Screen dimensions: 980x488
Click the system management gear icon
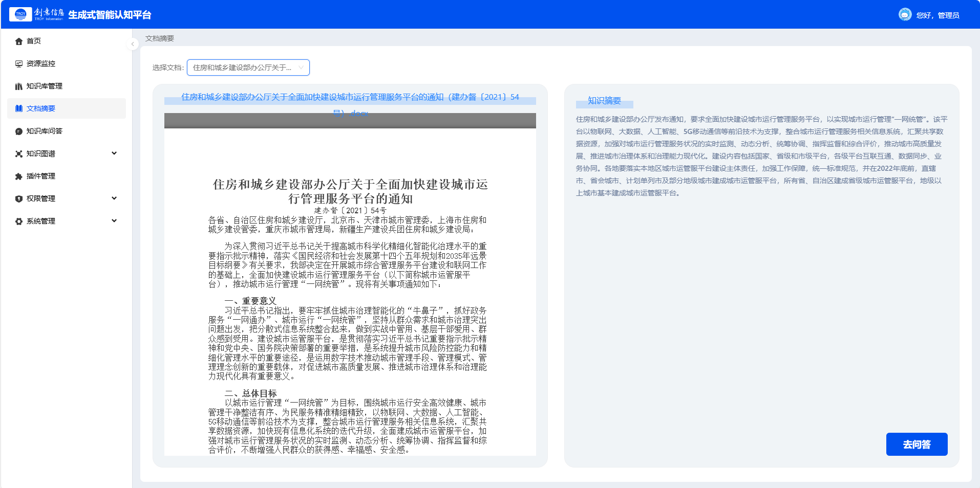point(19,221)
